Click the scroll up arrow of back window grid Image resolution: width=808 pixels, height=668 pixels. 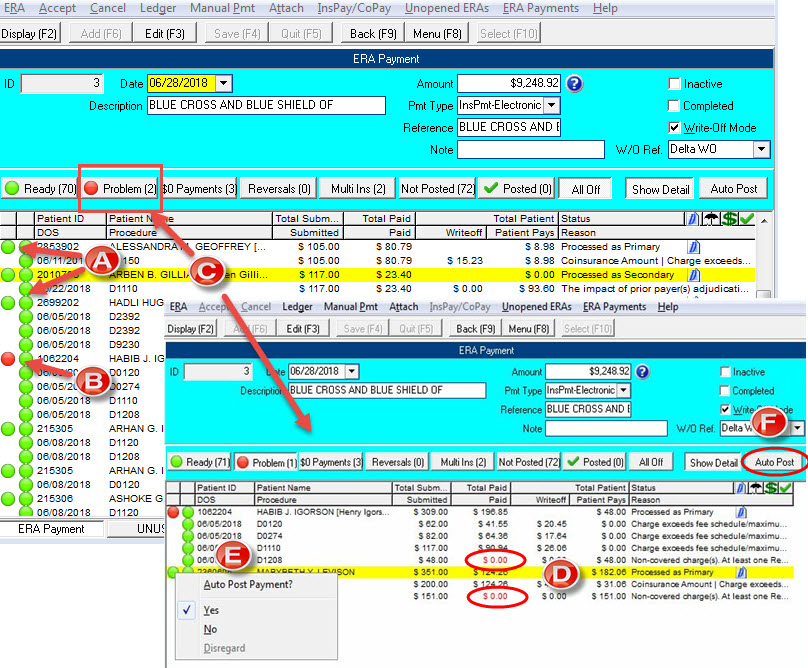(765, 221)
